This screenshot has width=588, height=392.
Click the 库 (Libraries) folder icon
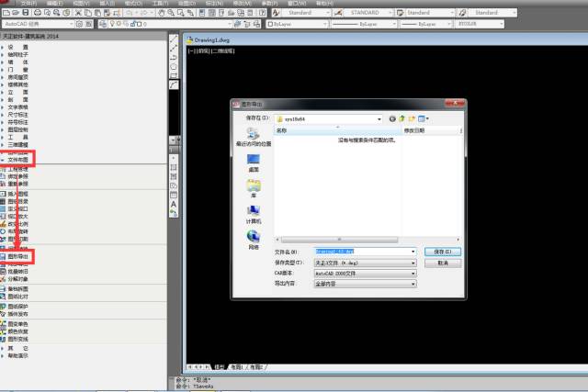pyautogui.click(x=253, y=187)
